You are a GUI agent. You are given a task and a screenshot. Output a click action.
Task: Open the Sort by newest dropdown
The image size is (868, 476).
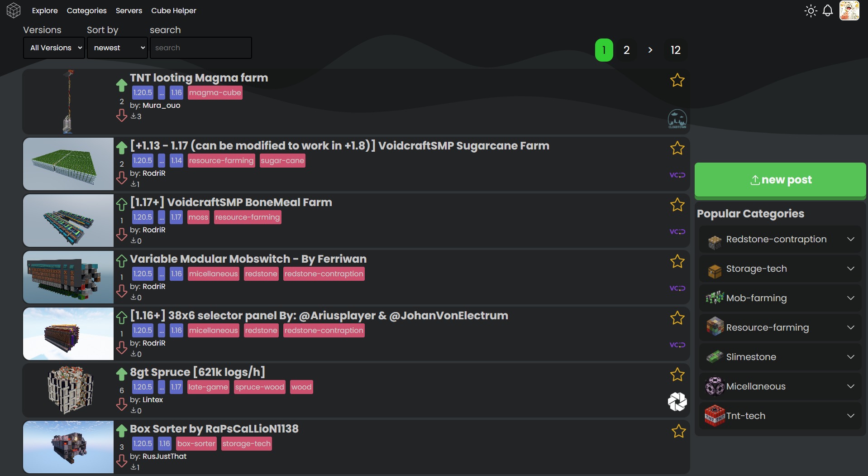118,48
